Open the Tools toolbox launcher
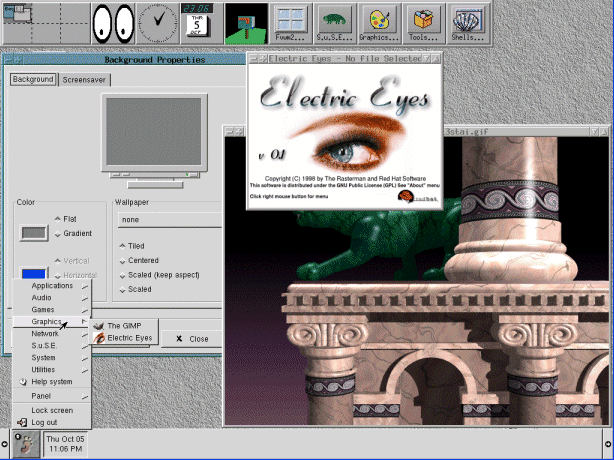This screenshot has width=614, height=460. (x=423, y=23)
